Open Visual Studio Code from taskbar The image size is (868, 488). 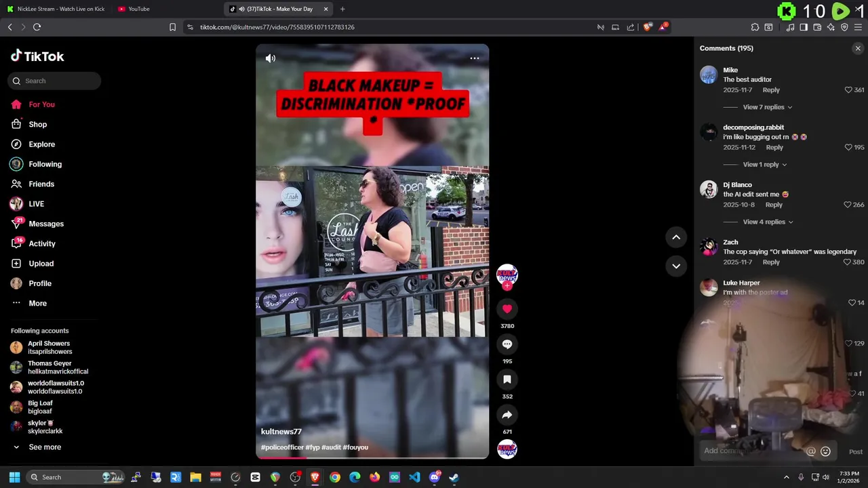coord(414,477)
